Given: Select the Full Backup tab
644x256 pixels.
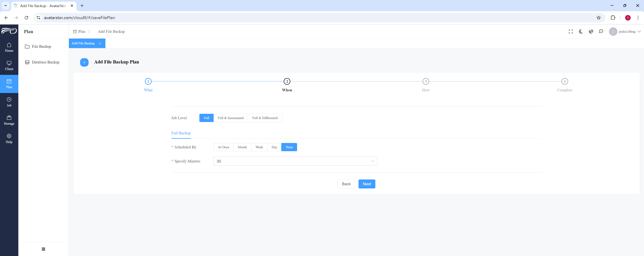Looking at the screenshot, I should click(x=181, y=133).
